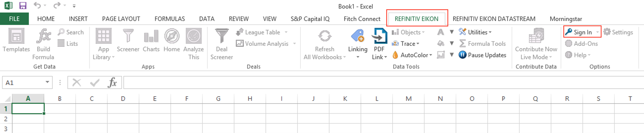Switch to the HOME tab
This screenshot has height=133, width=644.
46,19
